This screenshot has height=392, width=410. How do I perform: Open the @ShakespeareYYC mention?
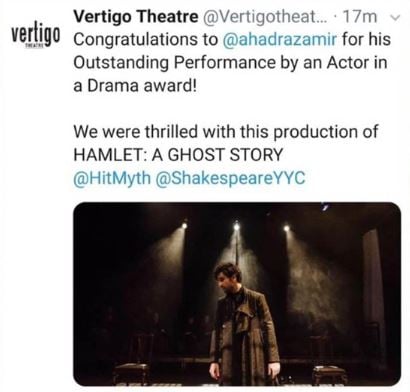click(230, 178)
